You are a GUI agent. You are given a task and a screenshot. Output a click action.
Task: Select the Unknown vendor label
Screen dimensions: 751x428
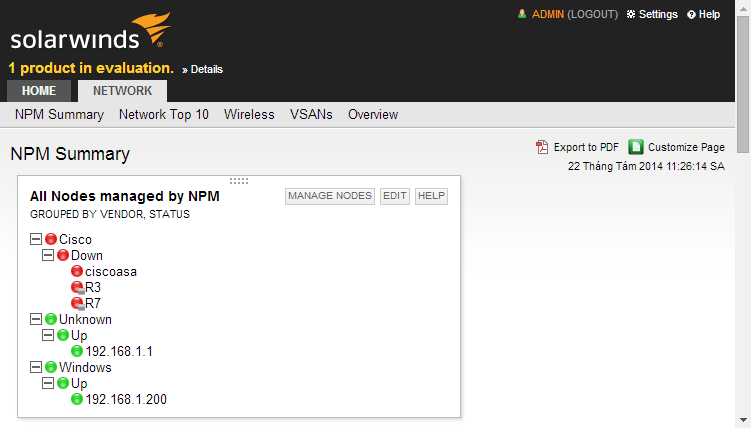85,319
